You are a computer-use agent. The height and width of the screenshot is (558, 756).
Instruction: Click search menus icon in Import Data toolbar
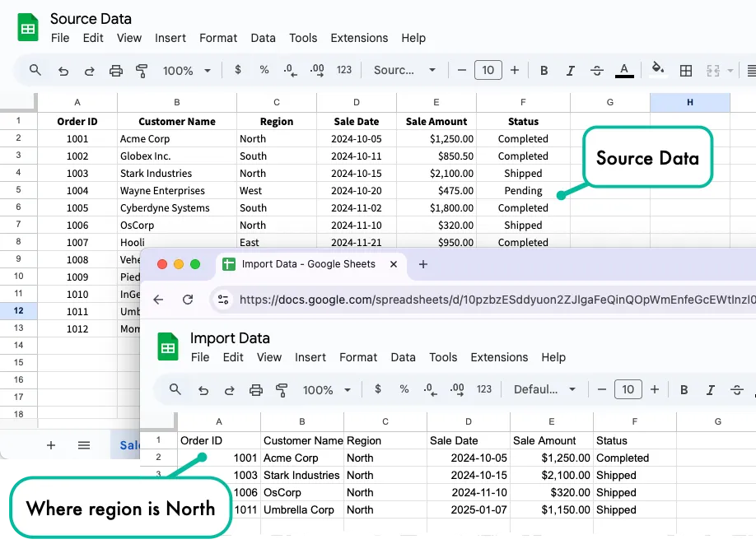tap(175, 389)
